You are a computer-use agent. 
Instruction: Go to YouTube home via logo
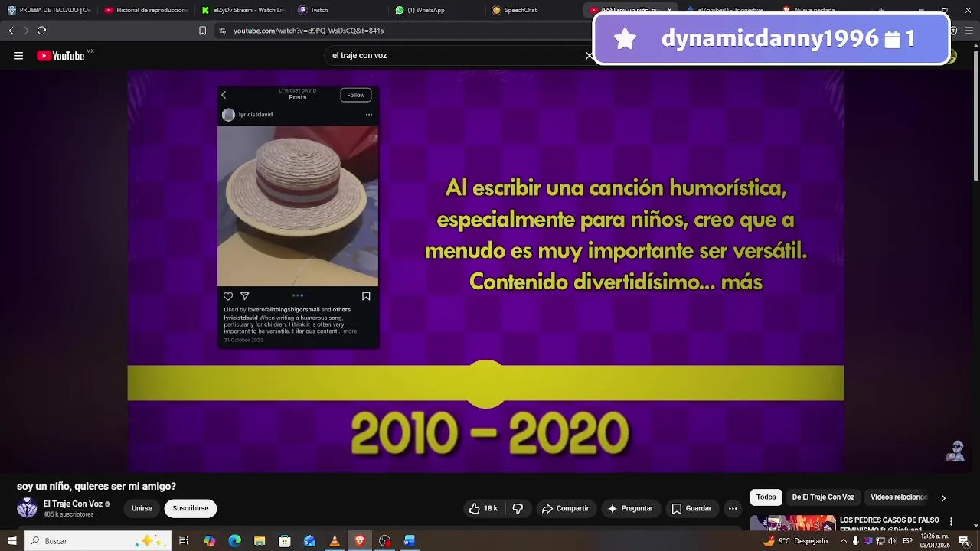pyautogui.click(x=61, y=56)
